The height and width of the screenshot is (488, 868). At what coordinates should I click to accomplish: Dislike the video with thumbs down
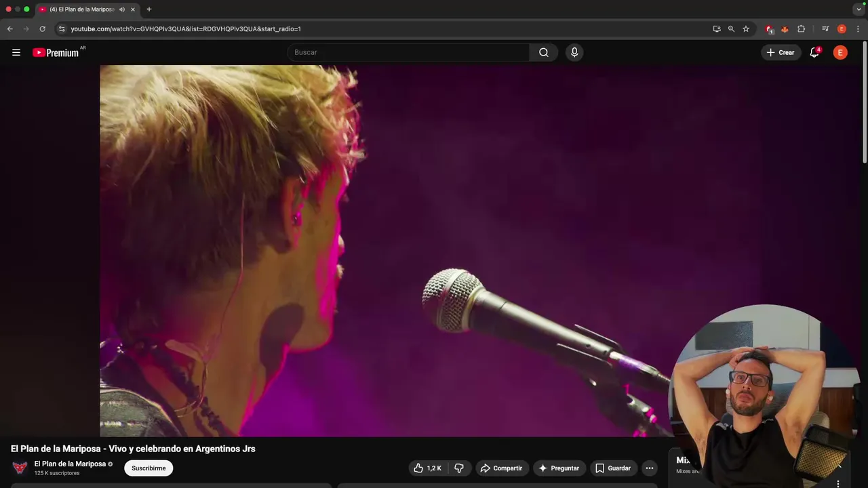click(459, 468)
